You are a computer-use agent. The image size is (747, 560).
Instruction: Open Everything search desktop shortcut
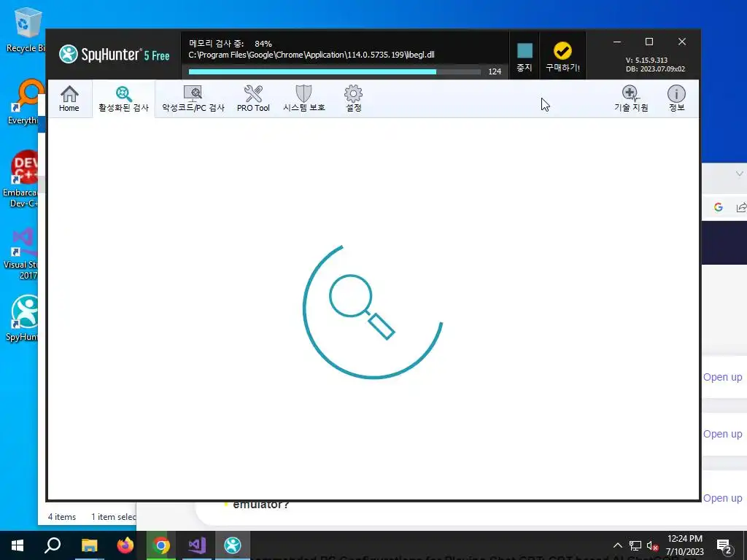[25, 102]
